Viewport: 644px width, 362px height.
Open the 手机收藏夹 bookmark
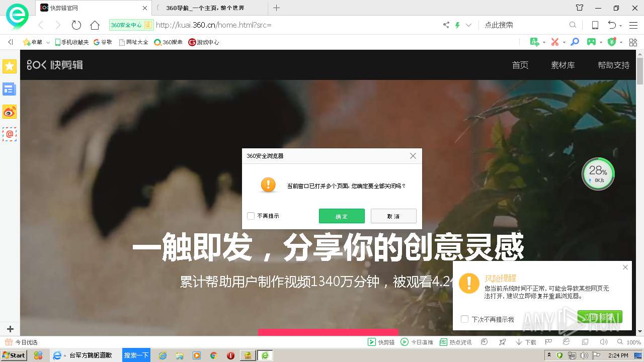(71, 42)
